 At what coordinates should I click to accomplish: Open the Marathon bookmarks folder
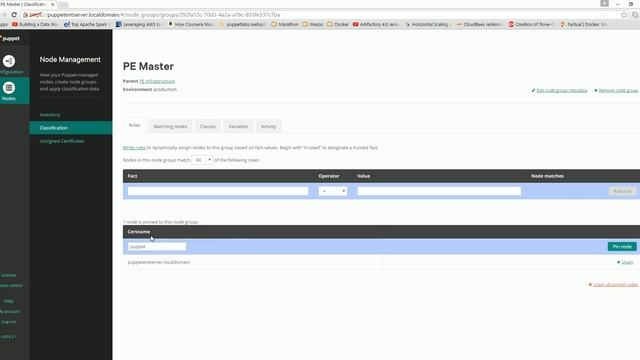click(x=285, y=24)
